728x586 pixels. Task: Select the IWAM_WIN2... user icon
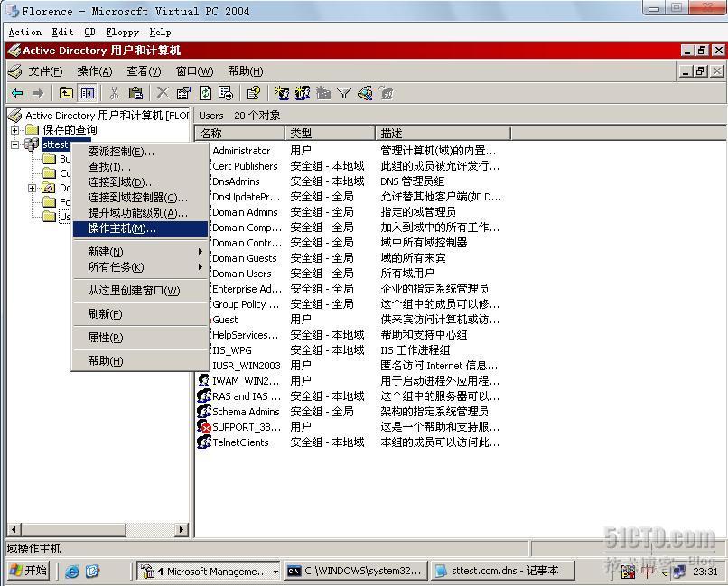pos(204,380)
